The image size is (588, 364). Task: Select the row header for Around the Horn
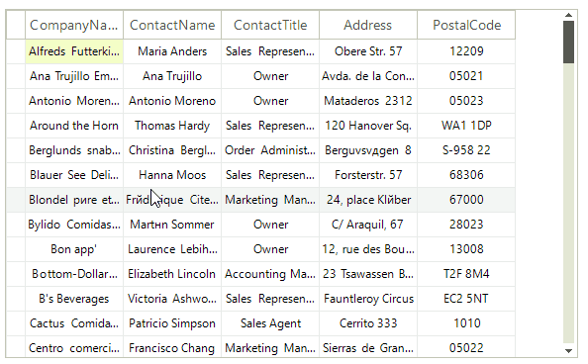pyautogui.click(x=16, y=126)
